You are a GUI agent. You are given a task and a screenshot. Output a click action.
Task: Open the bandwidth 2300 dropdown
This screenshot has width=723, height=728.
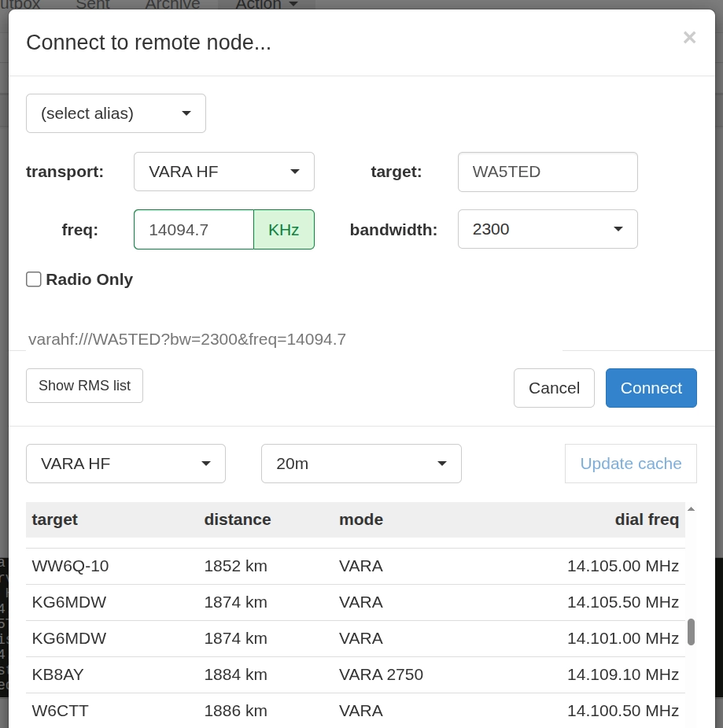pos(548,229)
